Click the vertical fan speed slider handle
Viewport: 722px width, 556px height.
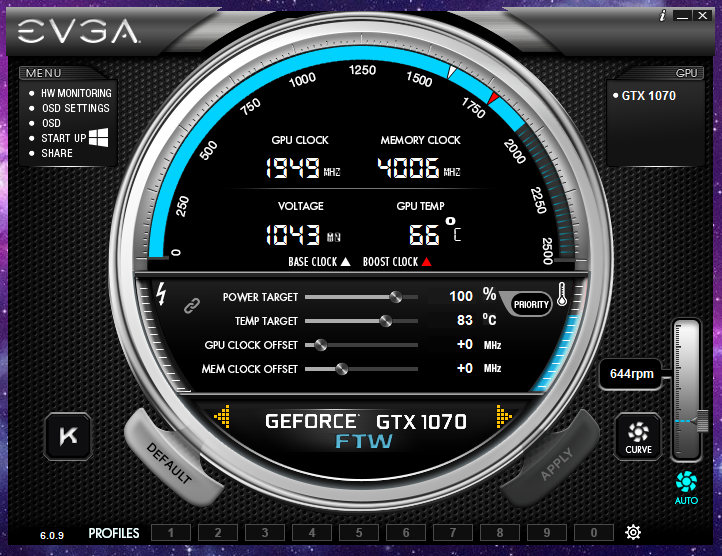[x=702, y=421]
